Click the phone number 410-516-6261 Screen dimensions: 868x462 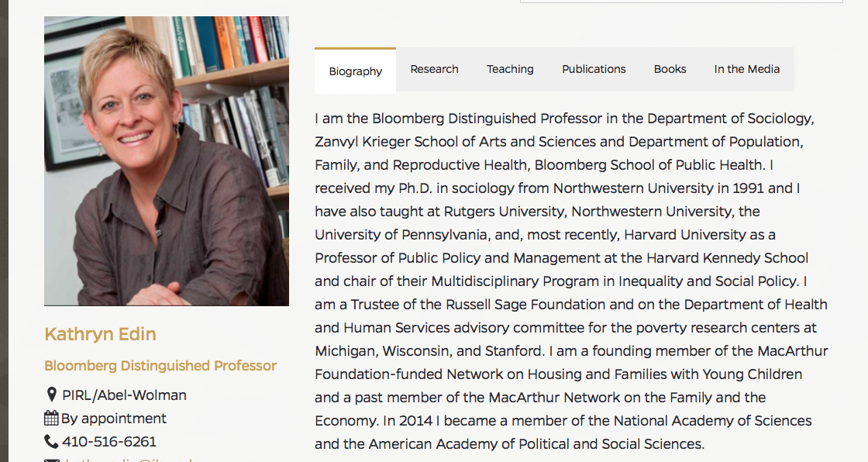(x=109, y=442)
